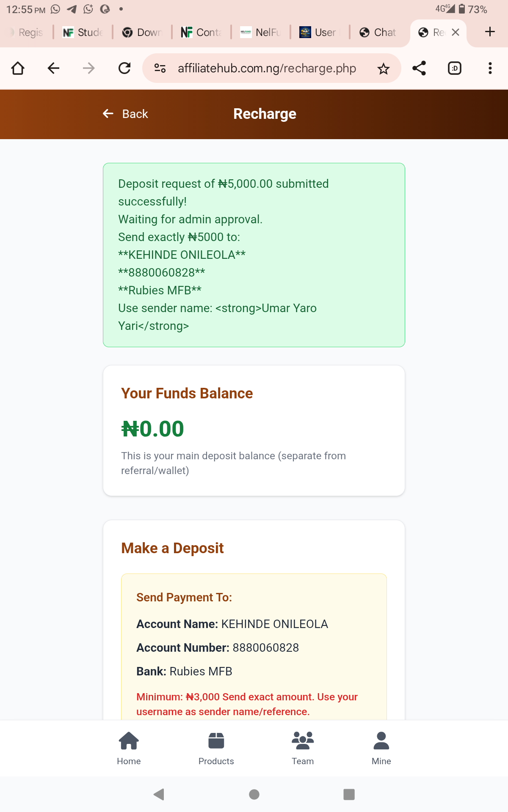The height and width of the screenshot is (812, 508).
Task: Open Team in bottom navigation
Action: tap(303, 748)
